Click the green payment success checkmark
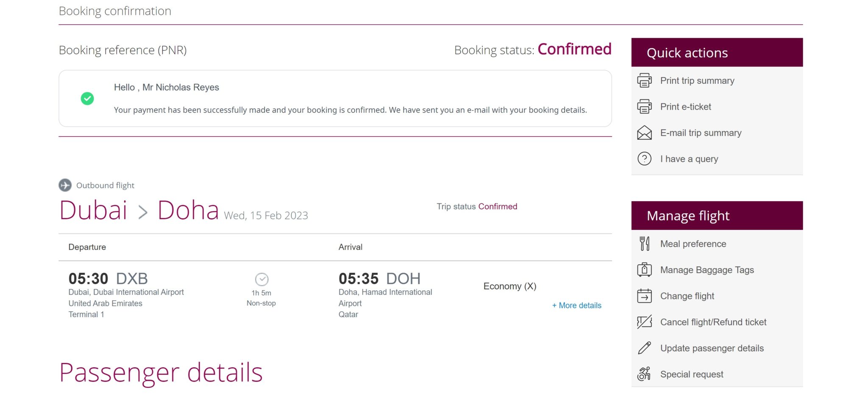 pyautogui.click(x=87, y=98)
